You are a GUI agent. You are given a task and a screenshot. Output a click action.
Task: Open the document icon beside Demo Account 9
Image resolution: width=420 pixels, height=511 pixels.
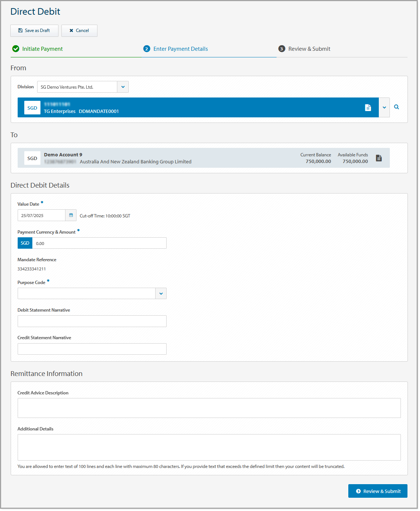[x=379, y=158]
